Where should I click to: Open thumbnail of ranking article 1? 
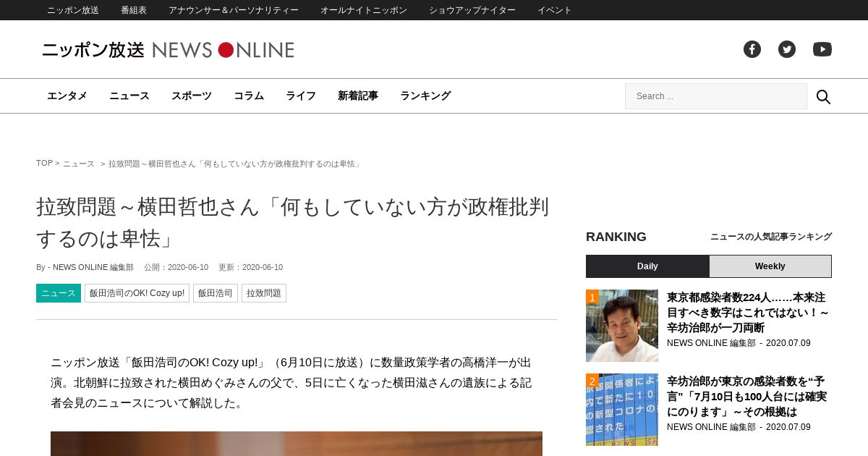pyautogui.click(x=622, y=326)
